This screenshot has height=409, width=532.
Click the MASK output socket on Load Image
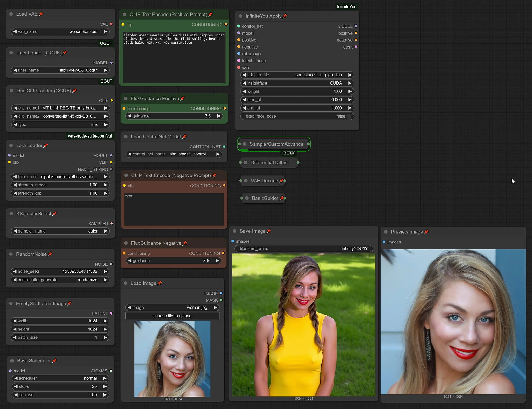pos(221,300)
